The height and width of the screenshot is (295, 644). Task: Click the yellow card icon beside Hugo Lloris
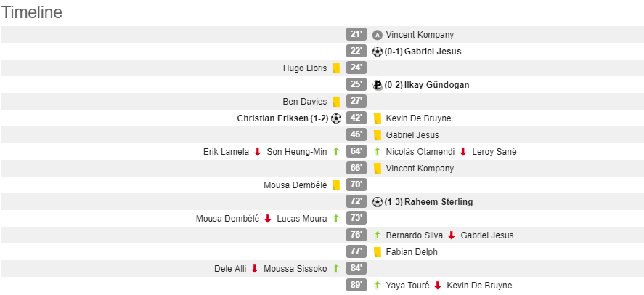click(x=336, y=68)
